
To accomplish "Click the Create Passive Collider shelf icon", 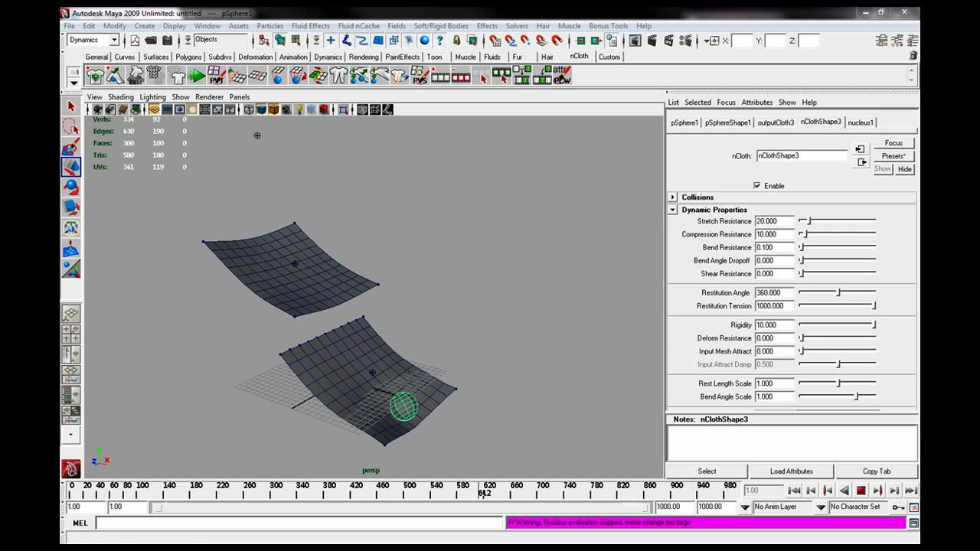I will click(x=116, y=75).
